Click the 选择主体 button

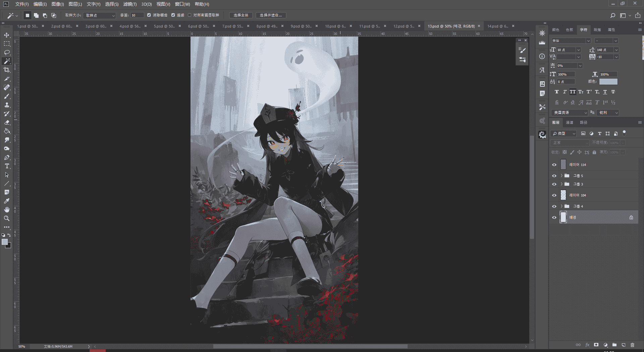[x=241, y=15]
